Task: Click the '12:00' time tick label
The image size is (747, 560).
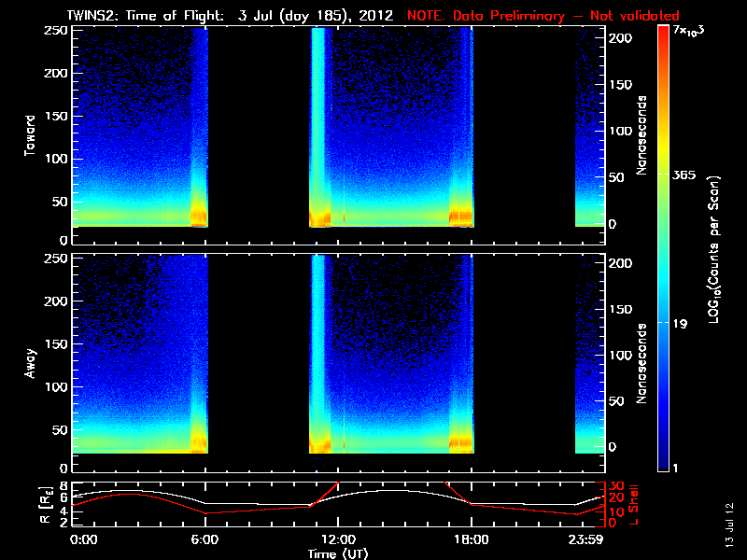Action: [338, 539]
